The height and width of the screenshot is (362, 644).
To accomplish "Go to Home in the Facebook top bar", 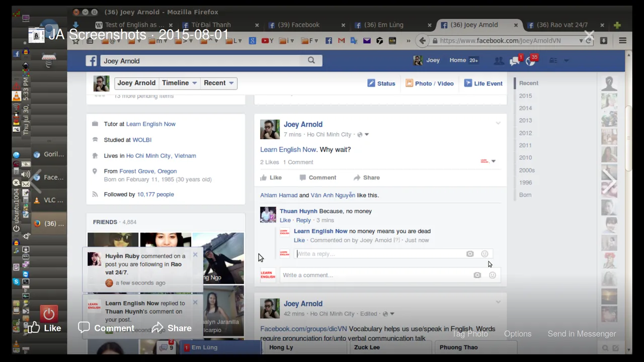I will coord(457,60).
